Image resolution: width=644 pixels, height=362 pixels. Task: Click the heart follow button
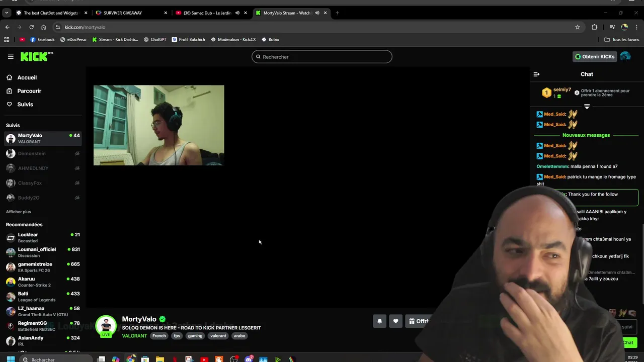click(x=395, y=321)
